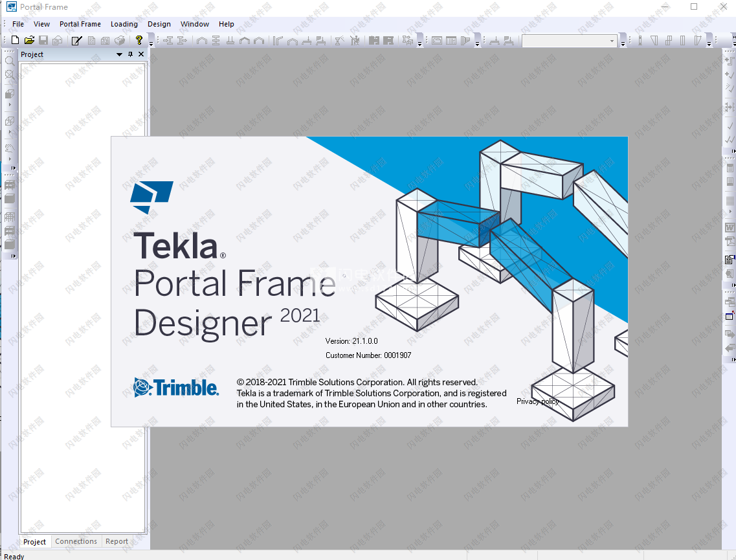Viewport: 736px width, 560px height.
Task: Open the Design menu
Action: [x=159, y=24]
